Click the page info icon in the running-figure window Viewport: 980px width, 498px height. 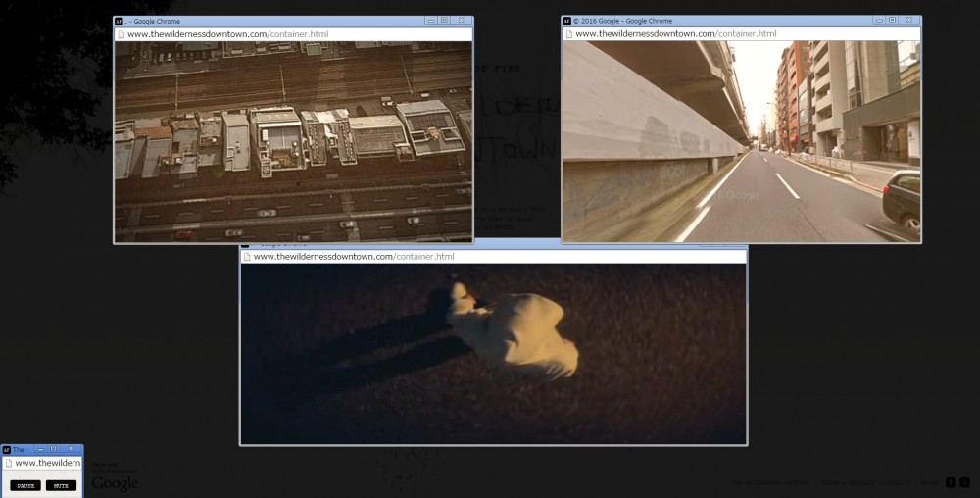tap(247, 257)
